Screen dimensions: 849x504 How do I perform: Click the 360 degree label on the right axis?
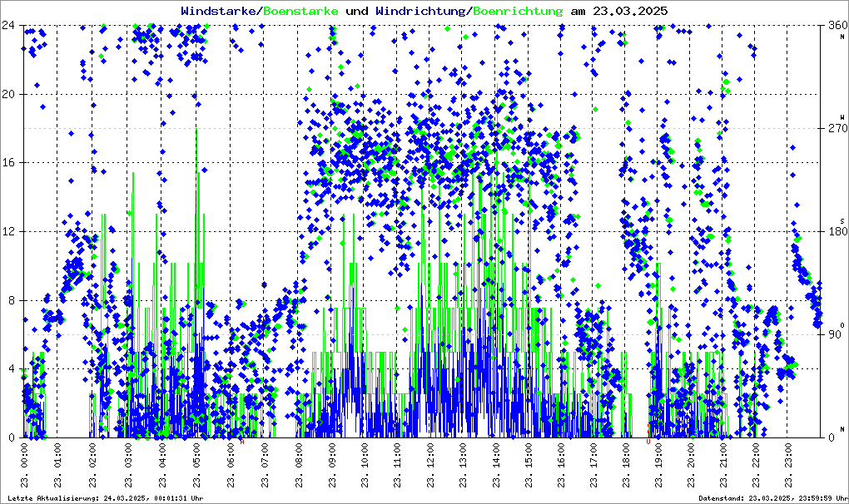pos(837,25)
